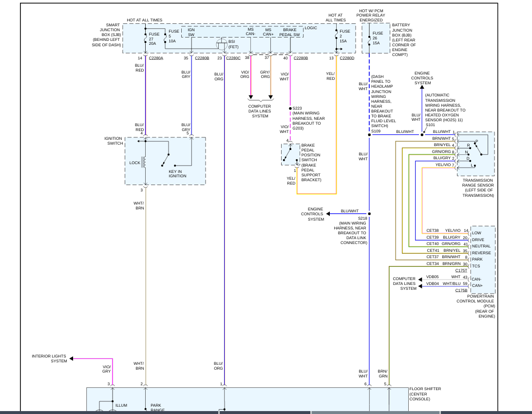Click the BRAKE PEDAL SW label

(289, 32)
